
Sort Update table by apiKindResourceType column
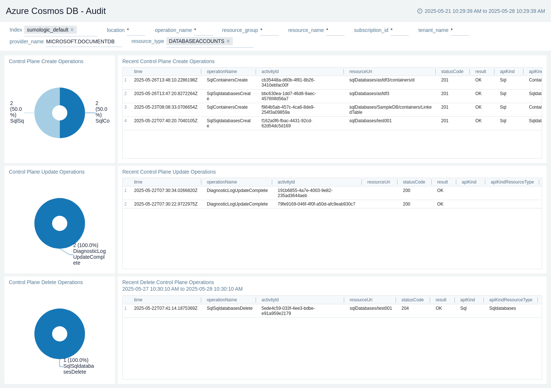click(512, 182)
